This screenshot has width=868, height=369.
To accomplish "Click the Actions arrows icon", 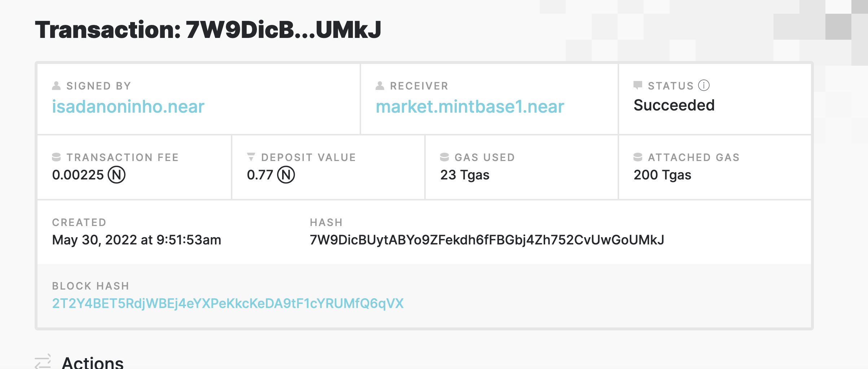I will point(43,361).
